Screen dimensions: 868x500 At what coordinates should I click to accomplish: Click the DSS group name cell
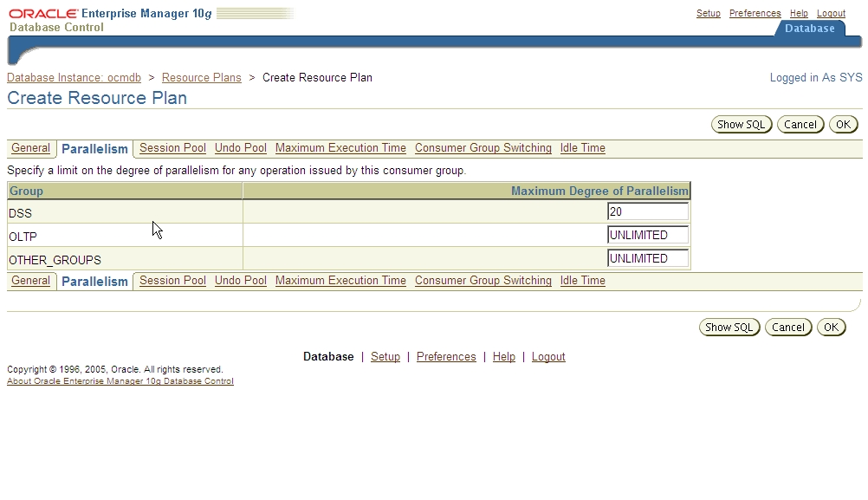click(125, 212)
